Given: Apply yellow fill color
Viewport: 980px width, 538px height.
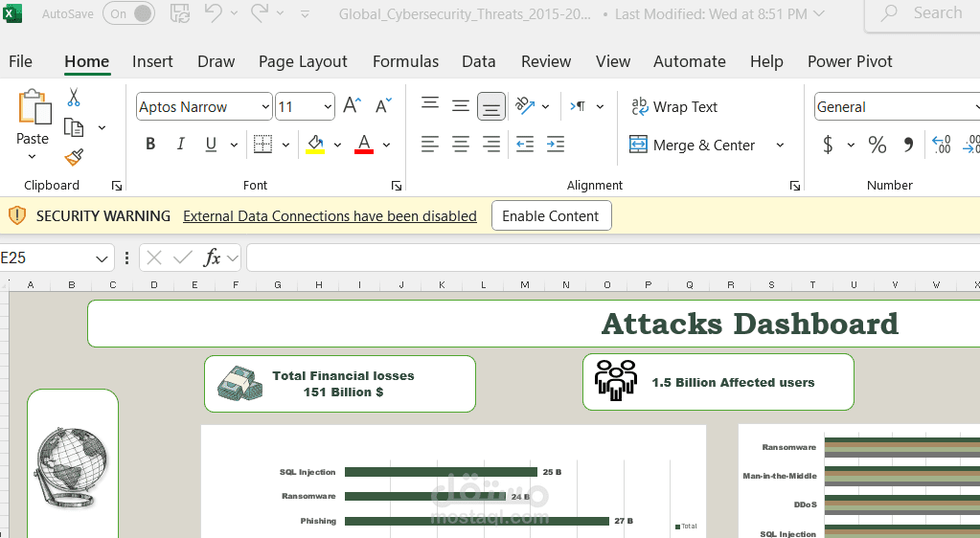Looking at the screenshot, I should pyautogui.click(x=315, y=145).
